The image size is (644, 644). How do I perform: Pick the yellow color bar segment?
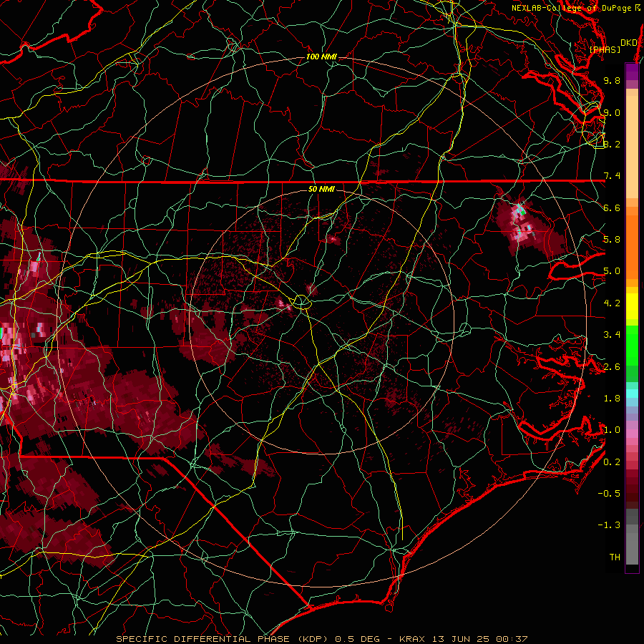[x=632, y=306]
